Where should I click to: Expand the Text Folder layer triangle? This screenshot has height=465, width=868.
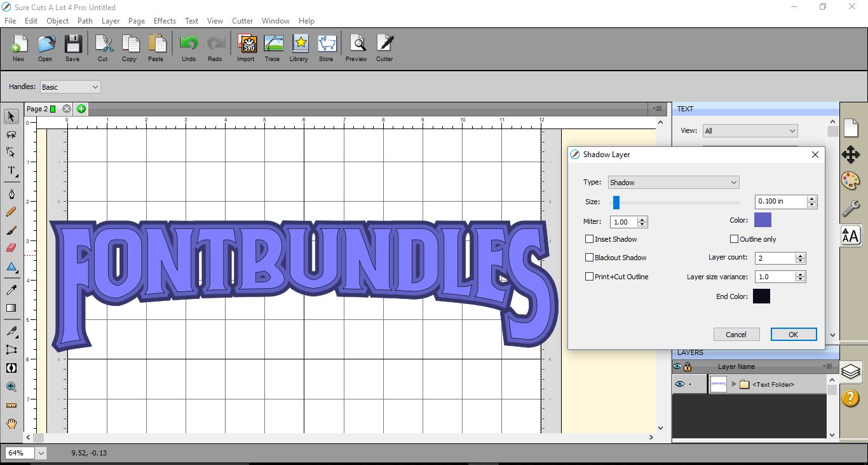pos(734,384)
